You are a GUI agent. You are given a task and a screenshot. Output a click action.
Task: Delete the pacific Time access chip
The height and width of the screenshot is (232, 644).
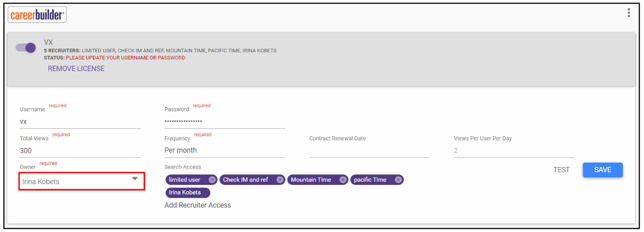coord(398,180)
